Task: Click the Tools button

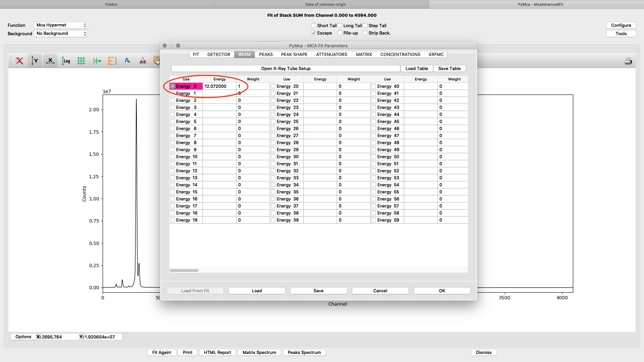Action: tap(621, 34)
